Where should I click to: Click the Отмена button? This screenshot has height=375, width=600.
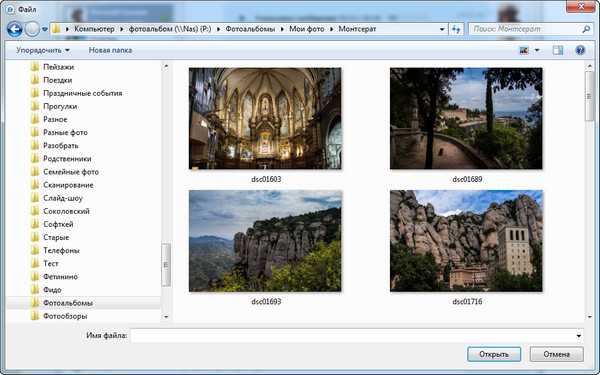tap(556, 354)
